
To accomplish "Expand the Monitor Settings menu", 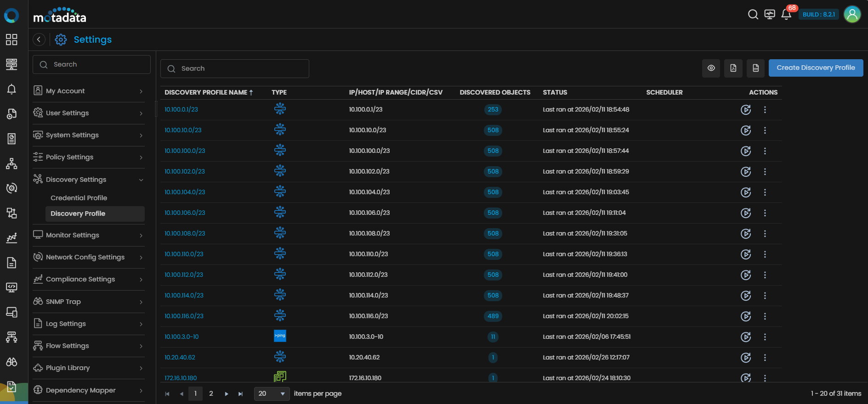I will pyautogui.click(x=88, y=235).
